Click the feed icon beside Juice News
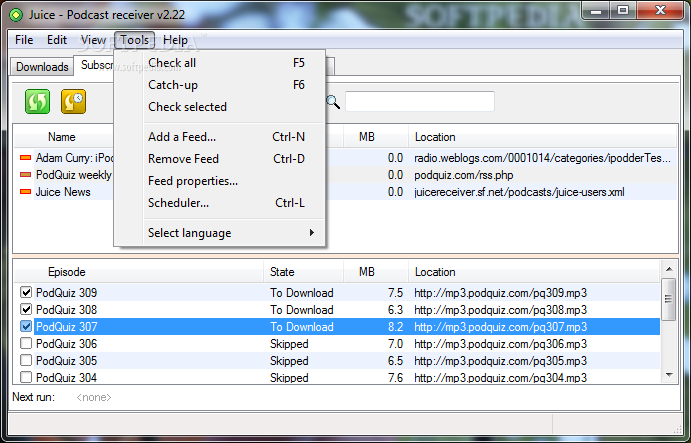 (26, 192)
